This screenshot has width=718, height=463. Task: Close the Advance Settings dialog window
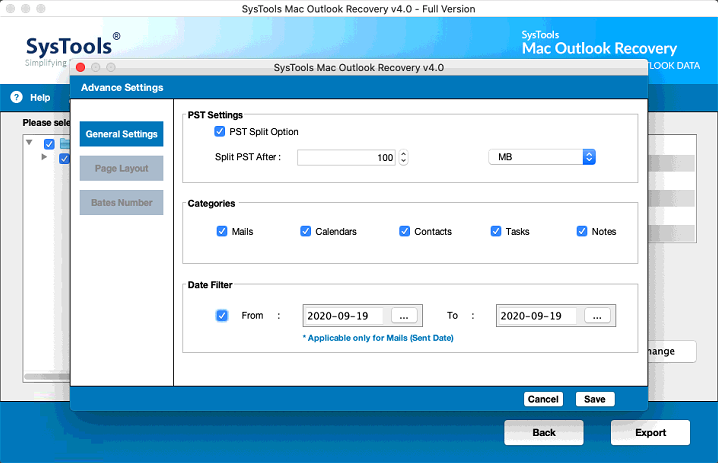pyautogui.click(x=81, y=67)
